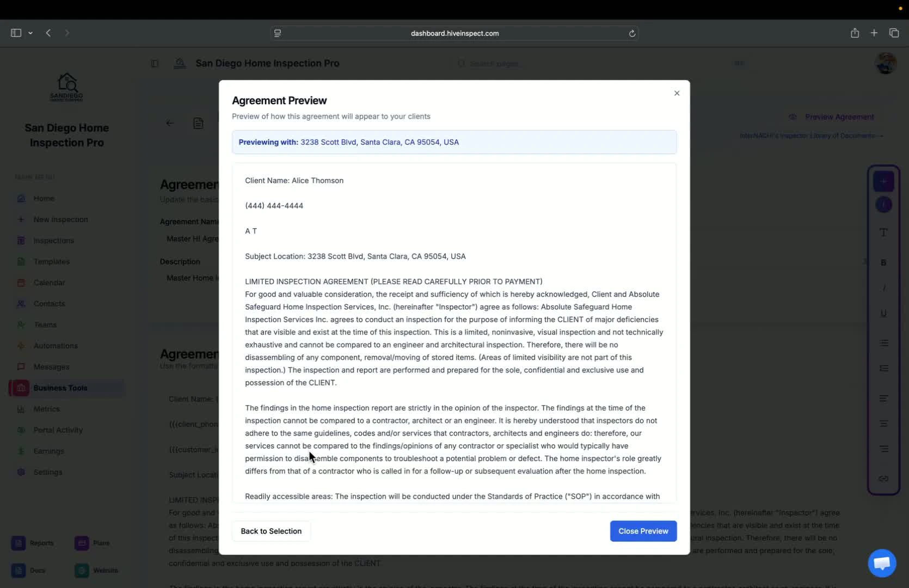Apply bold with the B formatting icon
The height and width of the screenshot is (588, 909).
883,262
